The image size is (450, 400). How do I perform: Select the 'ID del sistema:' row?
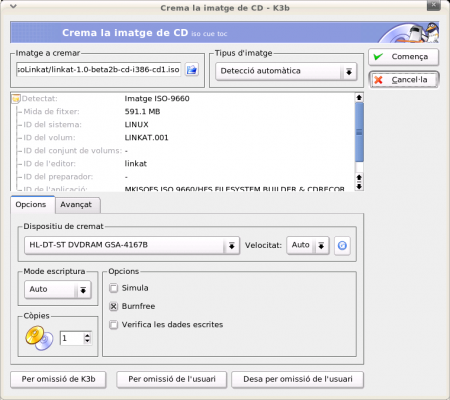[183, 125]
